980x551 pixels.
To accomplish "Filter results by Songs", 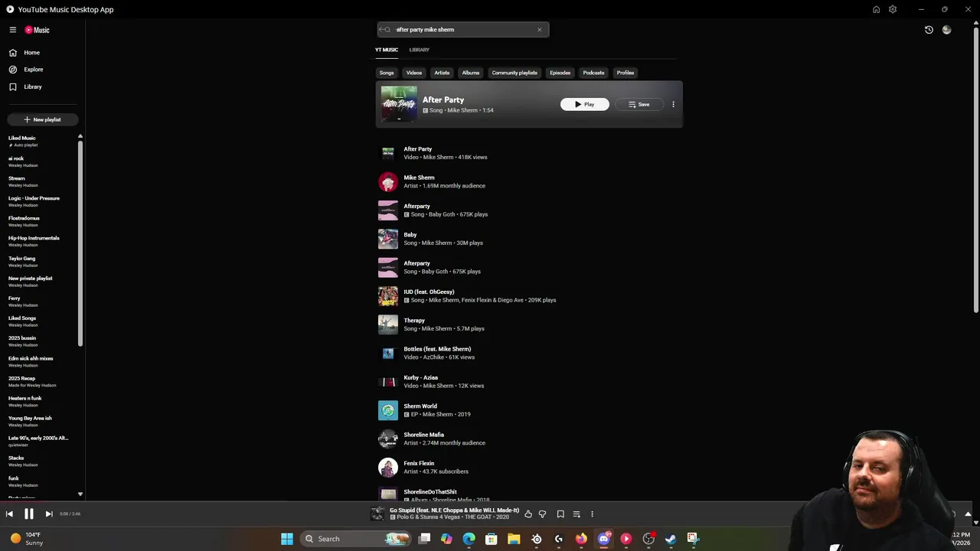I will [x=387, y=73].
